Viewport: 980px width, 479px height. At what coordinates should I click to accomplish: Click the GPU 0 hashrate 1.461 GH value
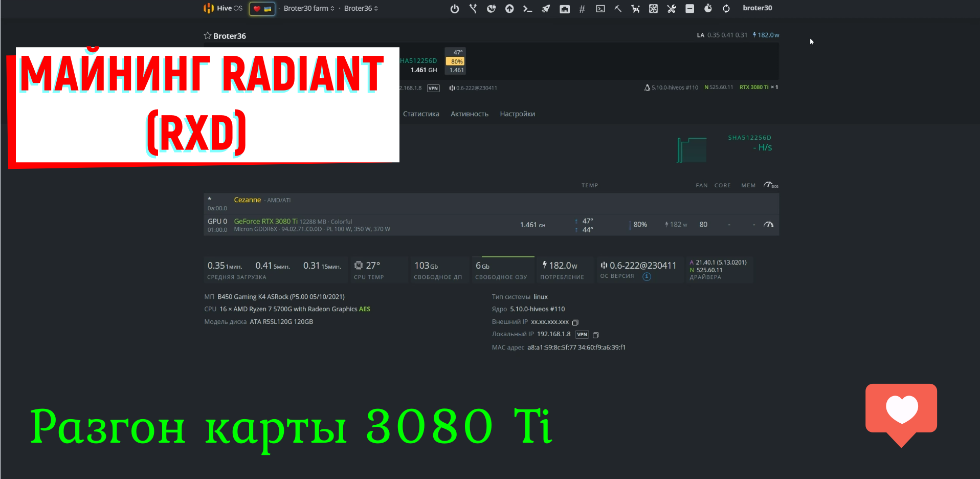(x=532, y=225)
